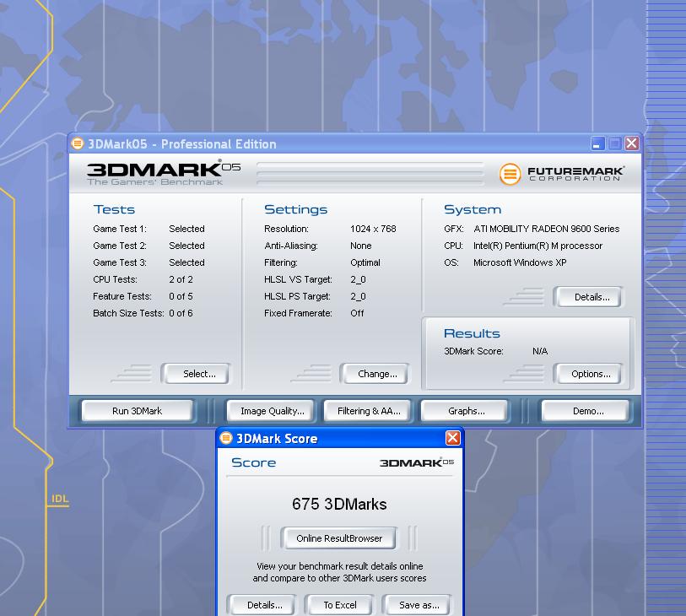The image size is (686, 616).
Task: Click the 'Feature Tests:' label
Action: 122,296
